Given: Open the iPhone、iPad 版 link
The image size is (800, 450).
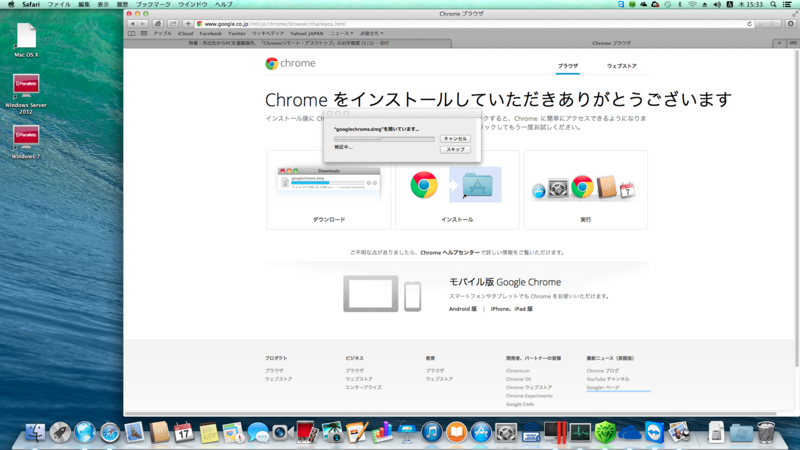Looking at the screenshot, I should (x=511, y=309).
